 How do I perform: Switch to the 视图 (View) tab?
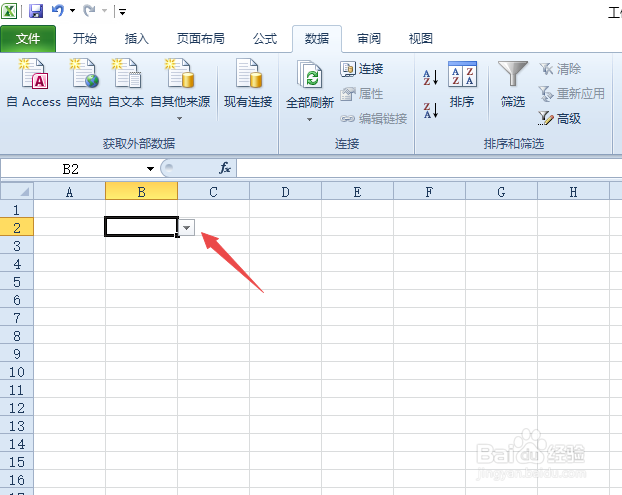click(420, 38)
